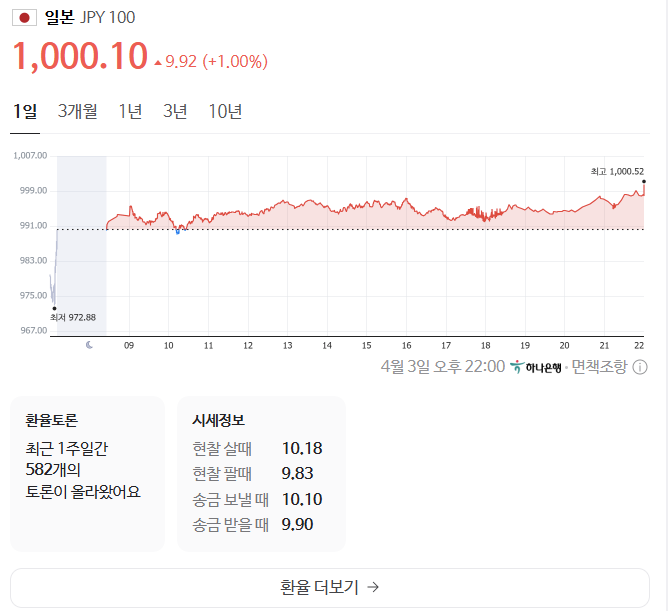Open the 환율 더보기 button
668x611 pixels.
click(x=330, y=587)
